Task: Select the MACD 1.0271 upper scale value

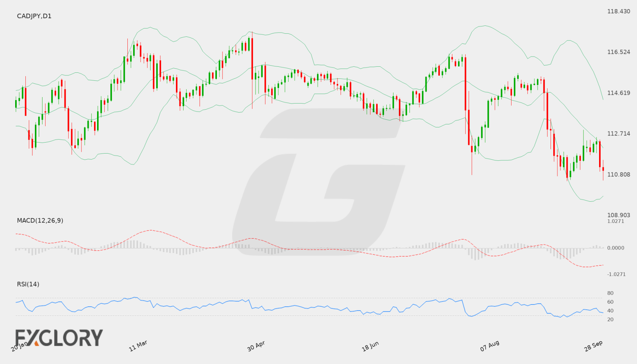Action: point(616,221)
